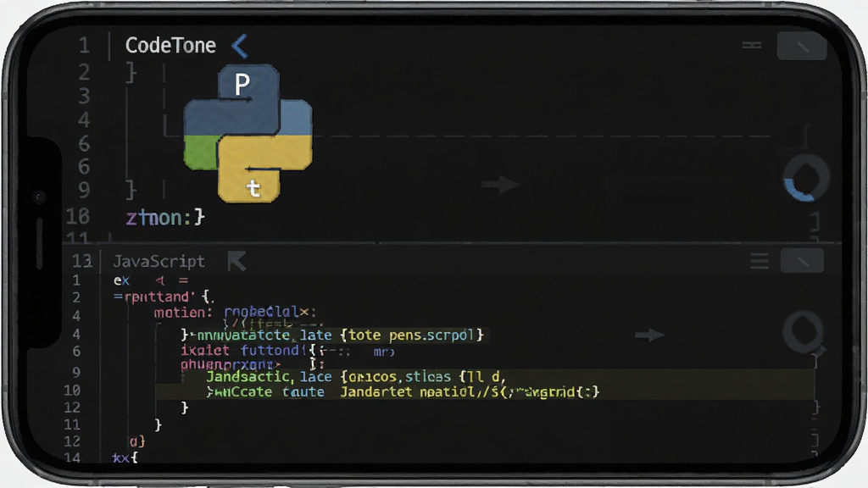Tap line number 10 in the JavaScript gutter
The image size is (868, 488).
coord(72,391)
